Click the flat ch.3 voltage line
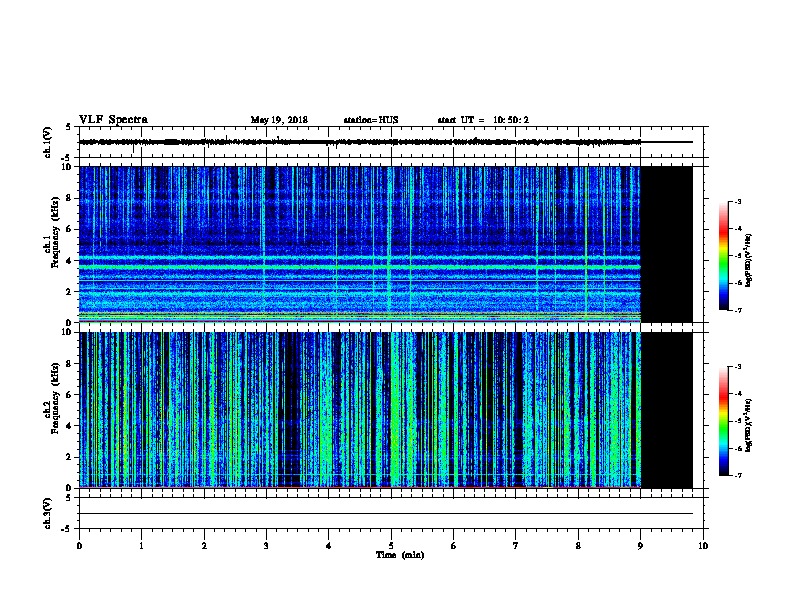Image resolution: width=792 pixels, height=612 pixels. pyautogui.click(x=385, y=514)
